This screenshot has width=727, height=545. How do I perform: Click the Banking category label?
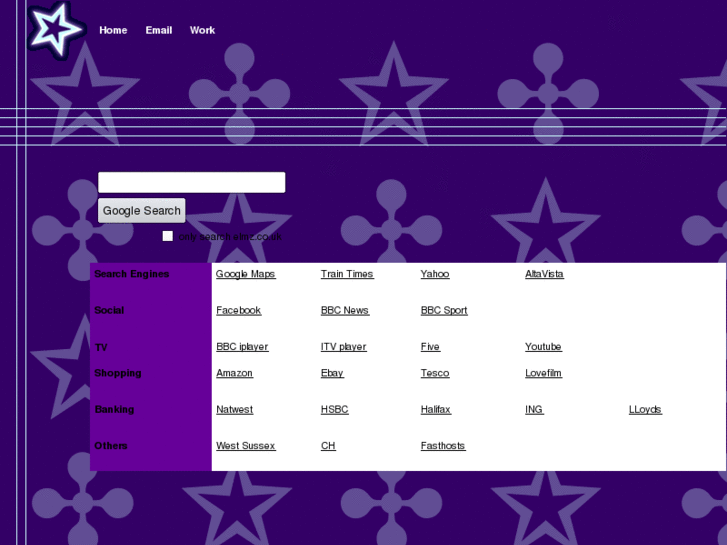[x=115, y=410]
